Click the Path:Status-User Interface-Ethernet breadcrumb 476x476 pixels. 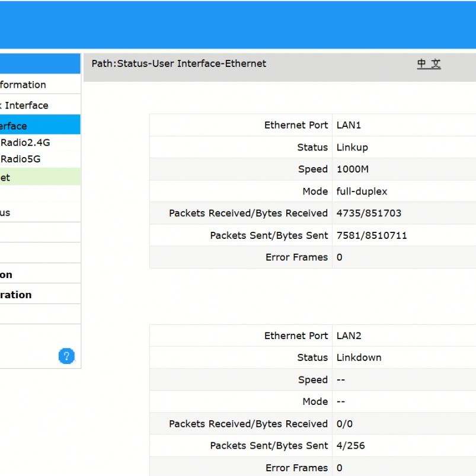pos(179,63)
